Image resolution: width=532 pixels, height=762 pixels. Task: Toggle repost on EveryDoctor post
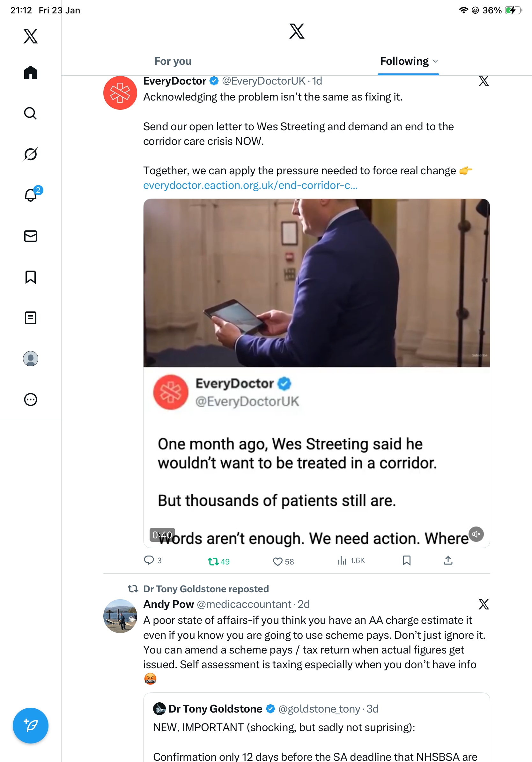tap(213, 562)
